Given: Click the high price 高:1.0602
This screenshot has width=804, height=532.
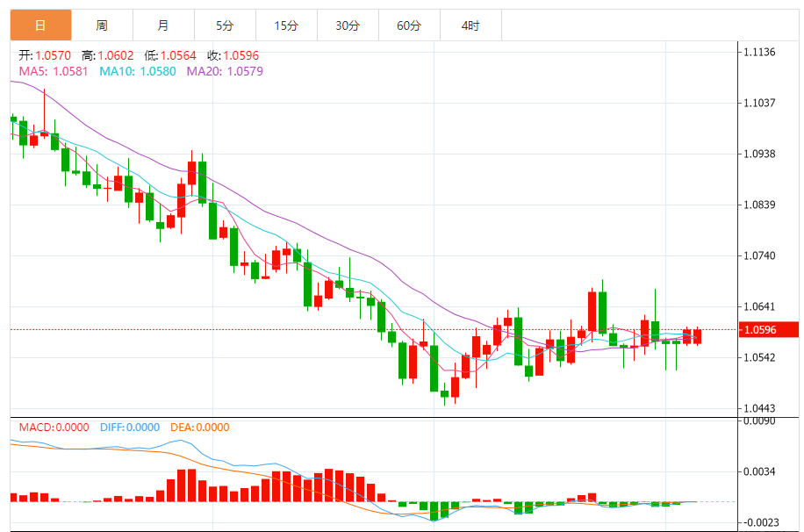Looking at the screenshot, I should (108, 55).
